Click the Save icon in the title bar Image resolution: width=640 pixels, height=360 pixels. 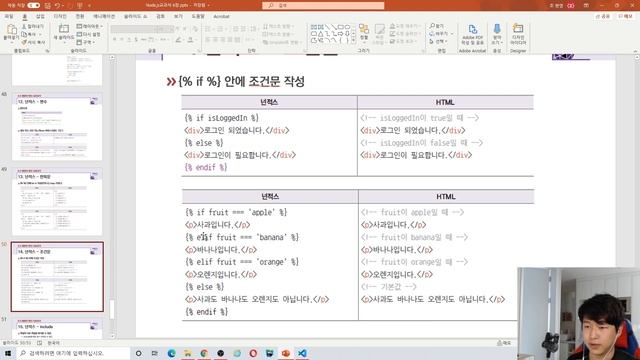(48, 5)
